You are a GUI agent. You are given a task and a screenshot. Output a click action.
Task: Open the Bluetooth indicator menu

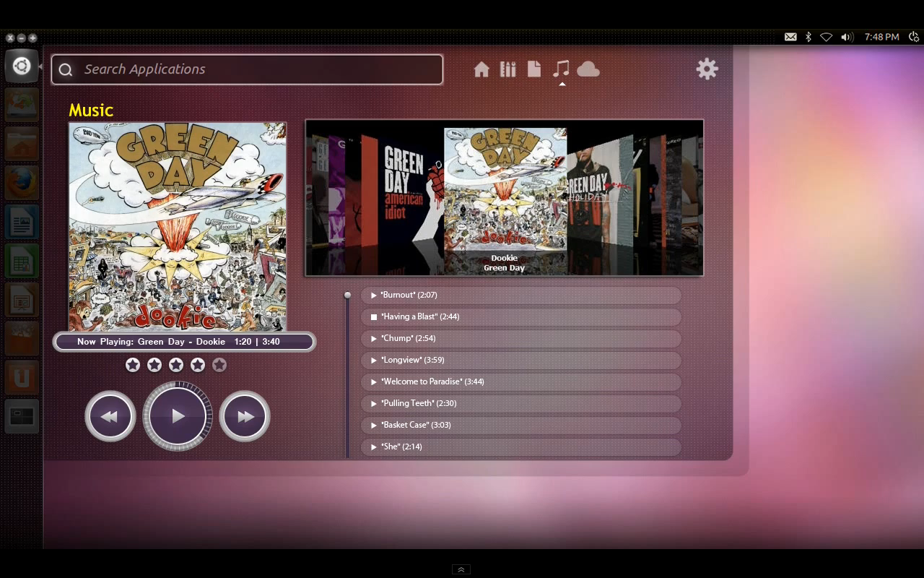point(808,37)
